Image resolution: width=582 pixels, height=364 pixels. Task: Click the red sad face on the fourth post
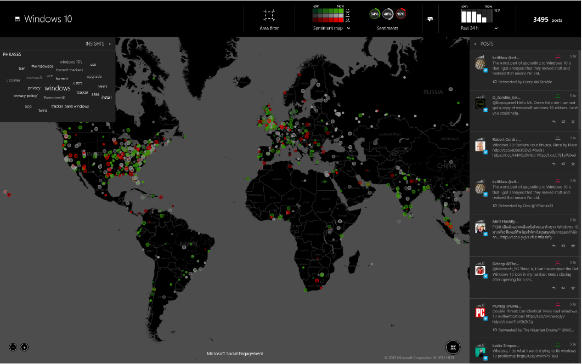(558, 181)
